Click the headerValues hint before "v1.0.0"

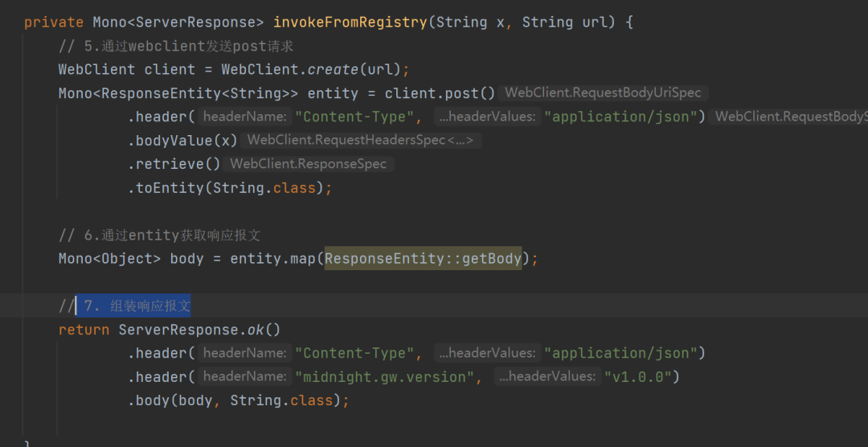click(x=547, y=377)
